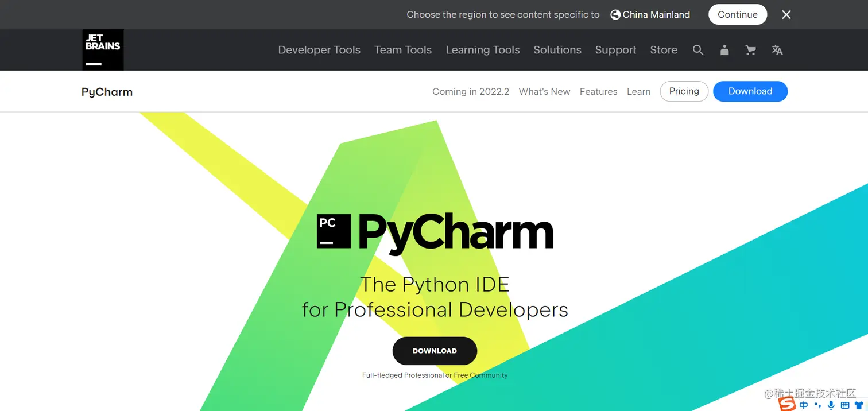This screenshot has height=411, width=868.
Task: Open the language translation selector icon
Action: click(x=777, y=51)
